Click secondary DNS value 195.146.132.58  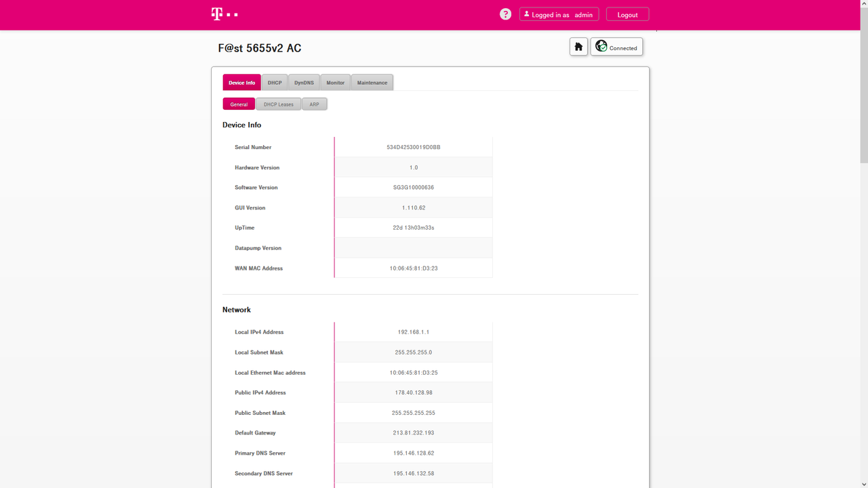point(414,473)
